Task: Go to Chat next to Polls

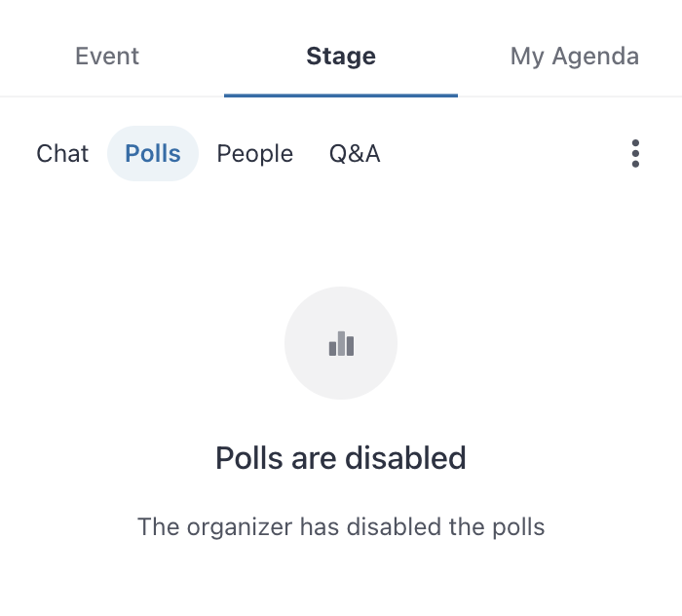Action: tap(62, 154)
